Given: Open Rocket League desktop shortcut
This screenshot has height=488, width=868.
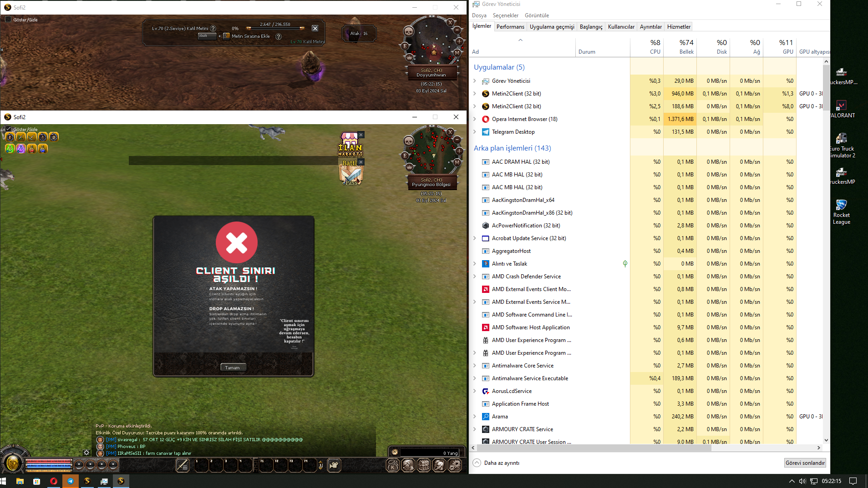Looking at the screenshot, I should pyautogui.click(x=841, y=211).
